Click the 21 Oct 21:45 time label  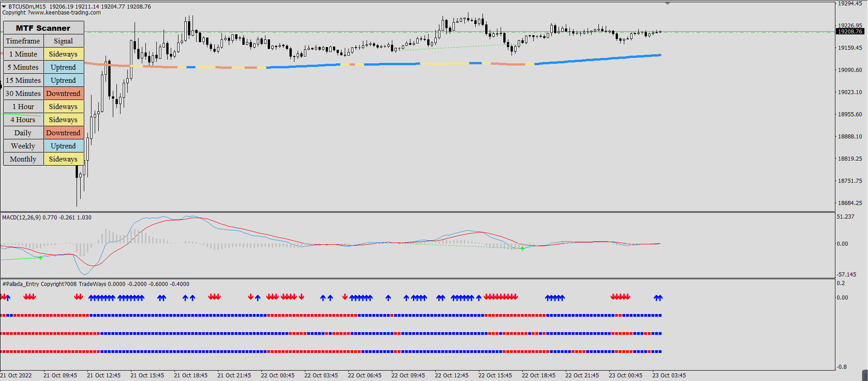(234, 376)
